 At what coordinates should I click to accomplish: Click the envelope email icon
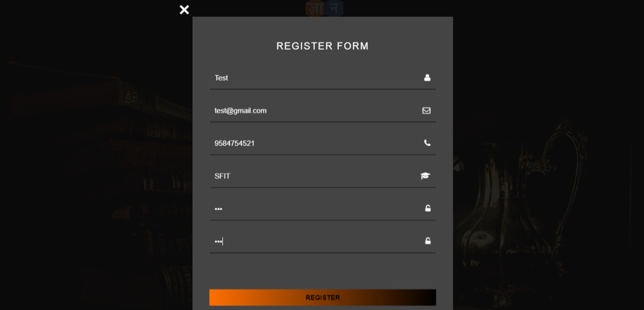(x=426, y=111)
